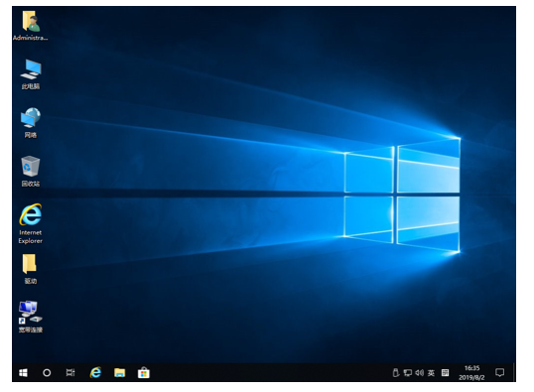This screenshot has height=392, width=534.
Task: Select the 此电脑 desktop icon
Action: coord(31,74)
